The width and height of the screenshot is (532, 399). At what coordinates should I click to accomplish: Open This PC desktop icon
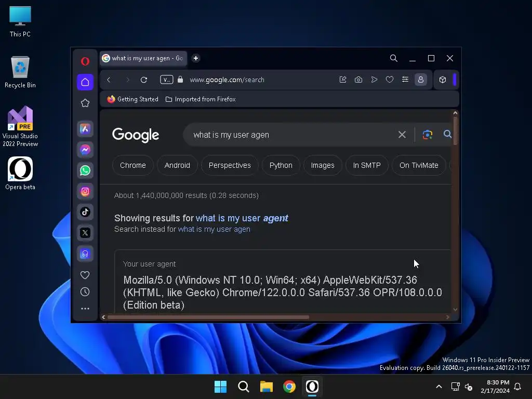(x=20, y=22)
